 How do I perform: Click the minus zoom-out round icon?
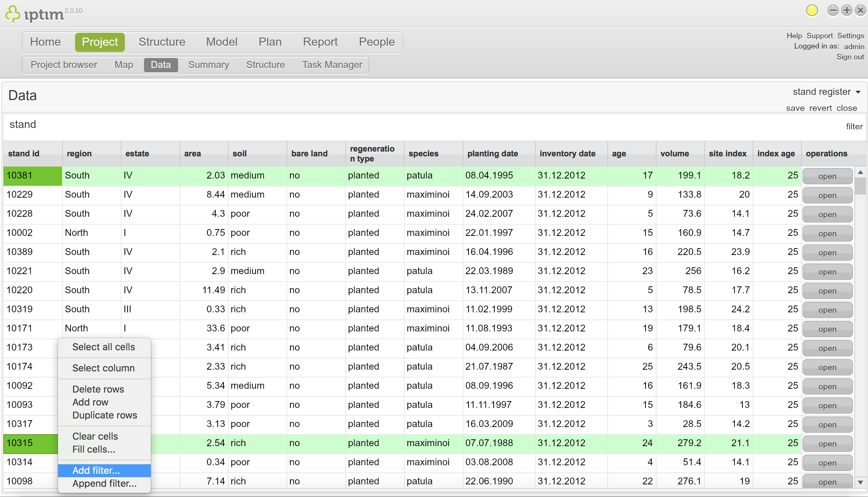[x=833, y=11]
